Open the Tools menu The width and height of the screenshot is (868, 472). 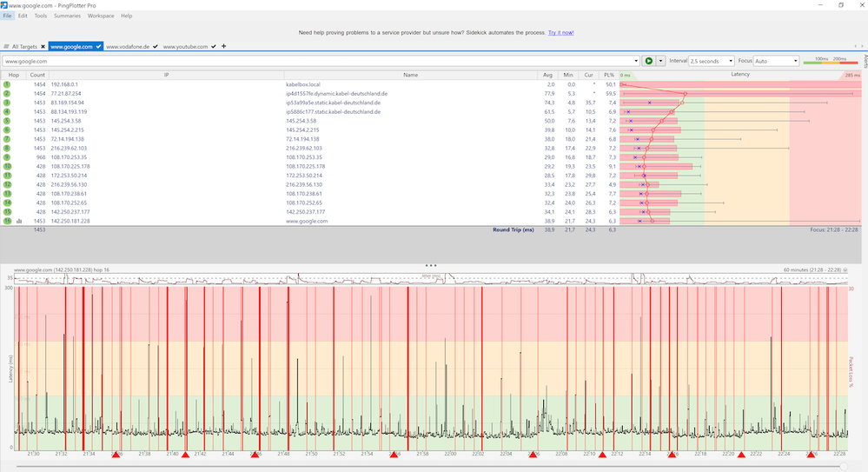tap(41, 16)
